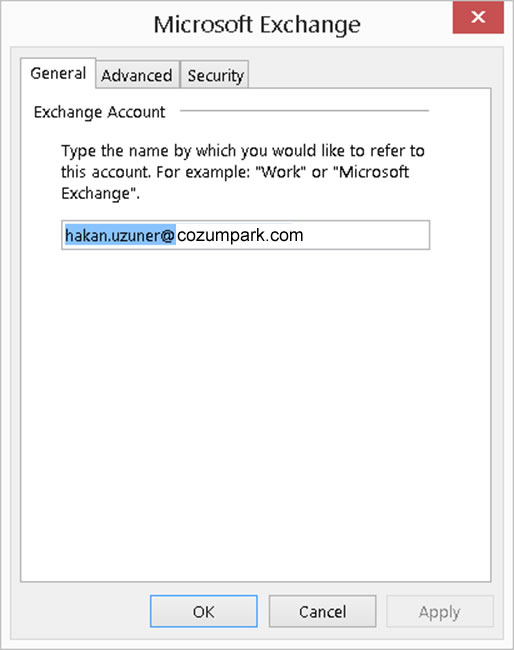Click the account name input field
Screen dimensions: 514x650
coord(245,235)
